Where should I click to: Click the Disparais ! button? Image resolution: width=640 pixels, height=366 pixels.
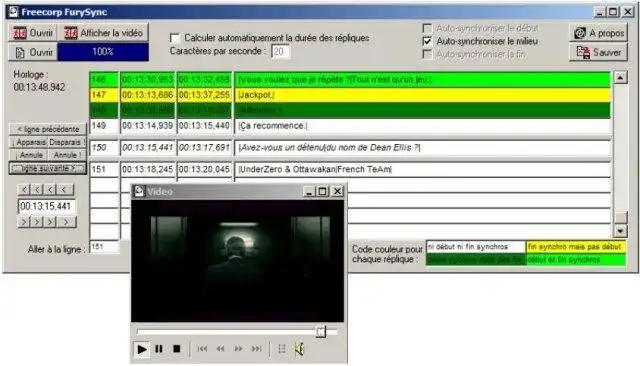67,142
